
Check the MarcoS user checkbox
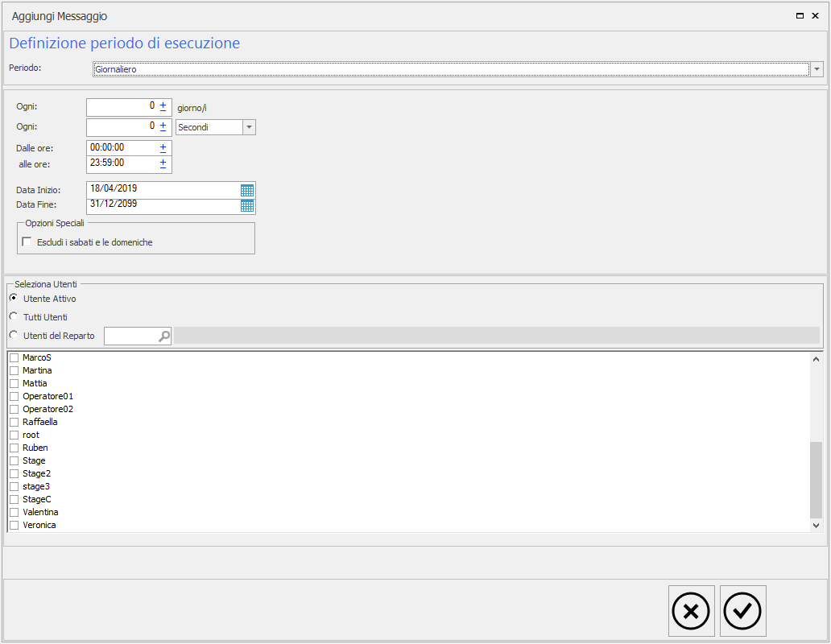14,358
